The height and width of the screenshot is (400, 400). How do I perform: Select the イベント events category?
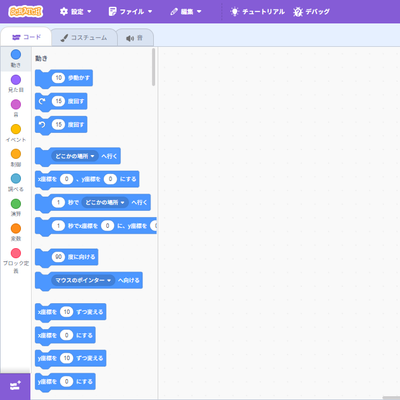16,133
